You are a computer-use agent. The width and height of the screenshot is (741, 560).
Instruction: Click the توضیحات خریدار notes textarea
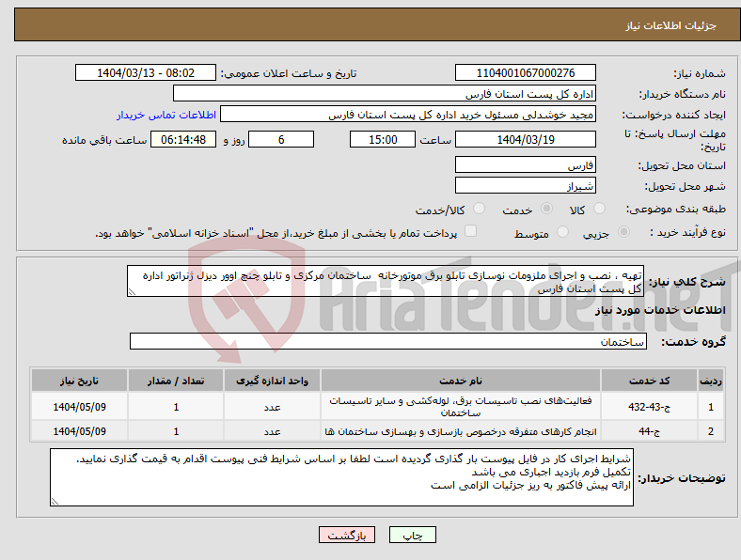(341, 477)
